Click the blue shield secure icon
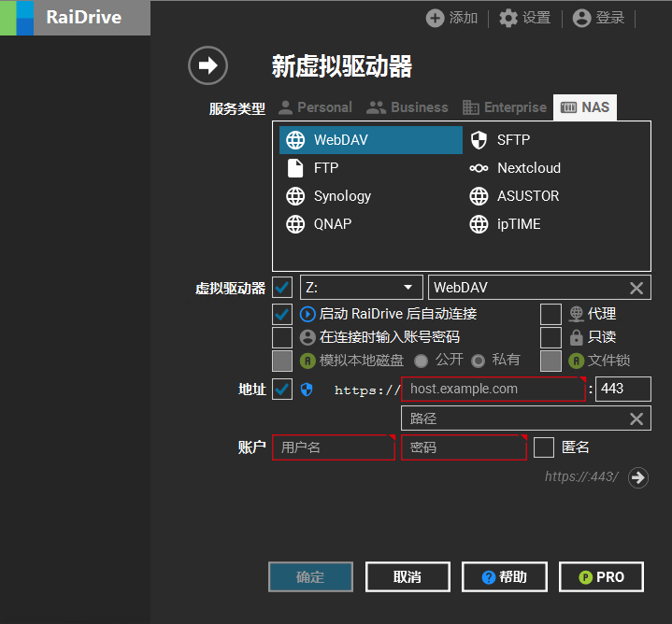The height and width of the screenshot is (624, 672). point(307,390)
